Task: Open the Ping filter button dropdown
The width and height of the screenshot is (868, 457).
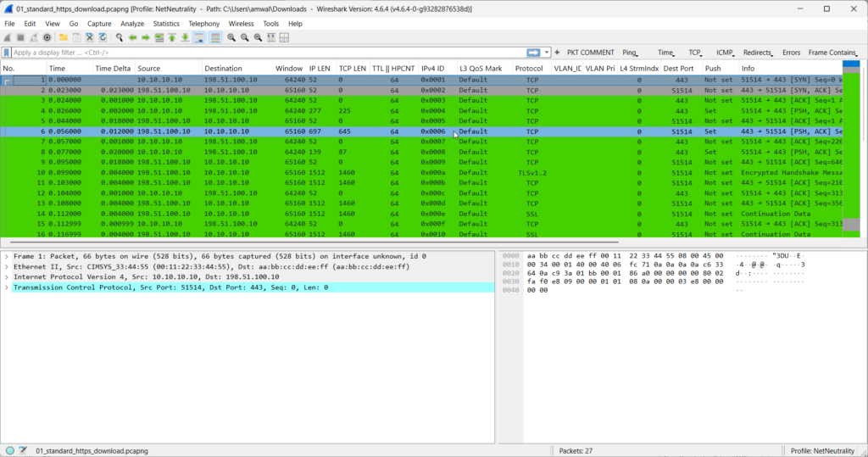Action: (630, 53)
